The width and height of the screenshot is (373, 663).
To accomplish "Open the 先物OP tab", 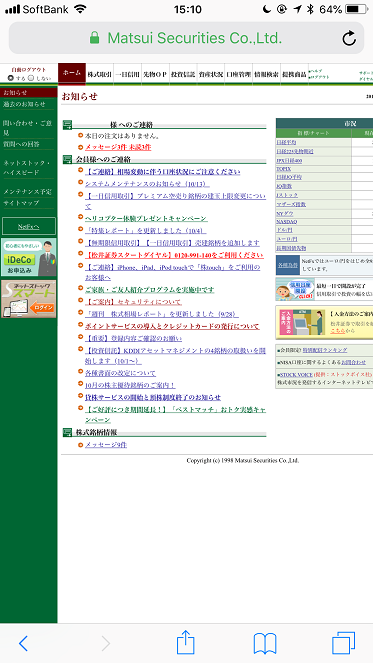I will coord(155,74).
